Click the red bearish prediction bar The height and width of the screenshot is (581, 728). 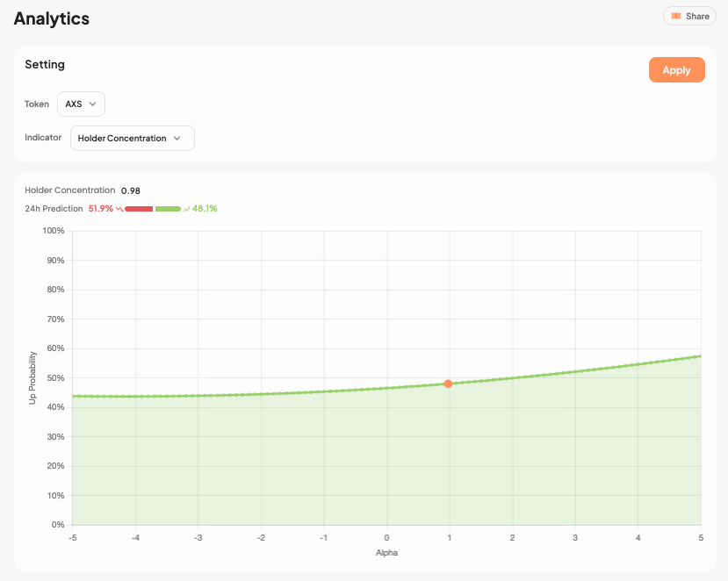coord(139,209)
